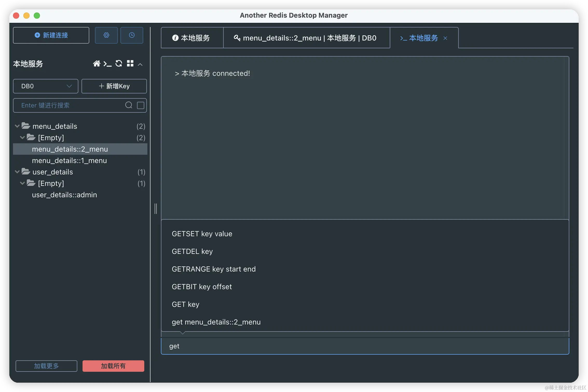Switch to the 本地服务 info tab
Viewport: 588px width, 392px height.
click(x=192, y=38)
